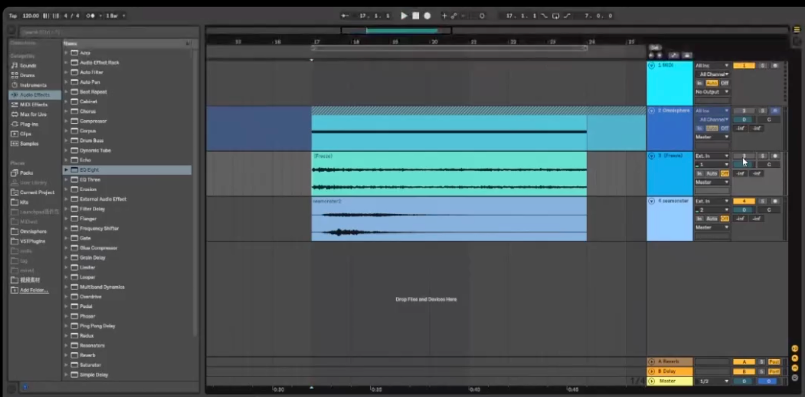Toggle the B Delay track activator
This screenshot has height=398, width=806.
744,371
